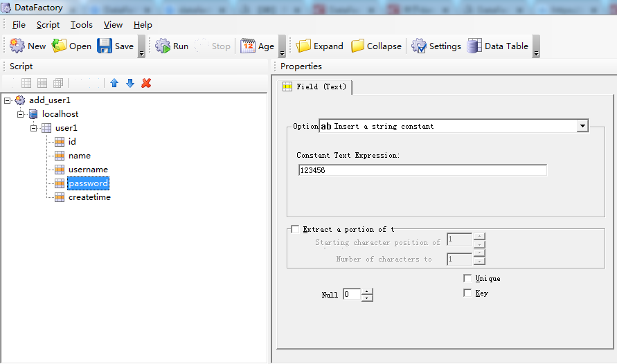Viewport: 617px width, 364px height.
Task: Click the Age calendar toolbar button
Action: 258,46
